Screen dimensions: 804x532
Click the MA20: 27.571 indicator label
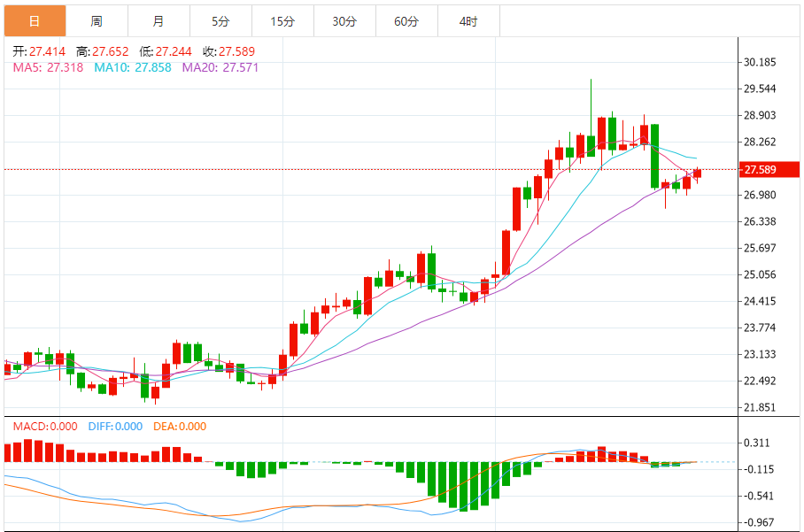pyautogui.click(x=220, y=67)
